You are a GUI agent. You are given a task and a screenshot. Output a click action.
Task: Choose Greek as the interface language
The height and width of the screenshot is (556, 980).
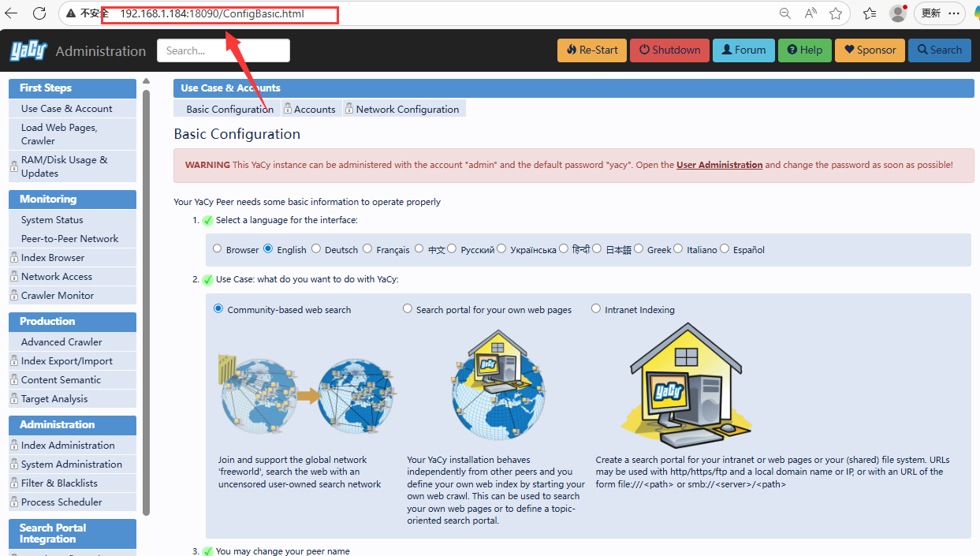(639, 249)
